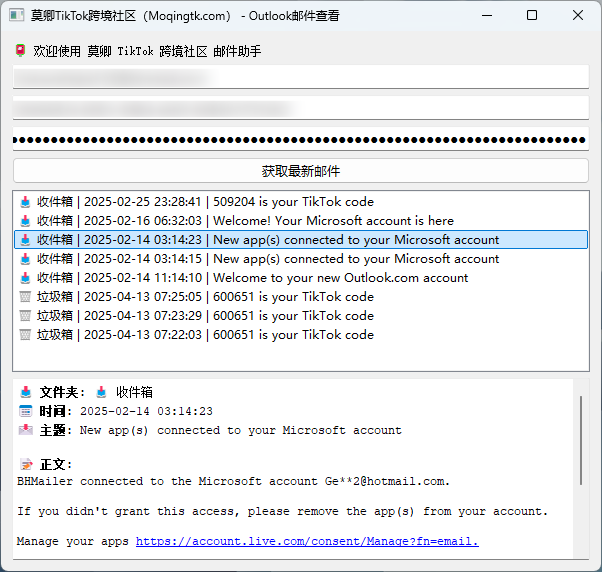Select the Welcome Microsoft account is here email
This screenshot has height=572, width=602.
pyautogui.click(x=301, y=221)
